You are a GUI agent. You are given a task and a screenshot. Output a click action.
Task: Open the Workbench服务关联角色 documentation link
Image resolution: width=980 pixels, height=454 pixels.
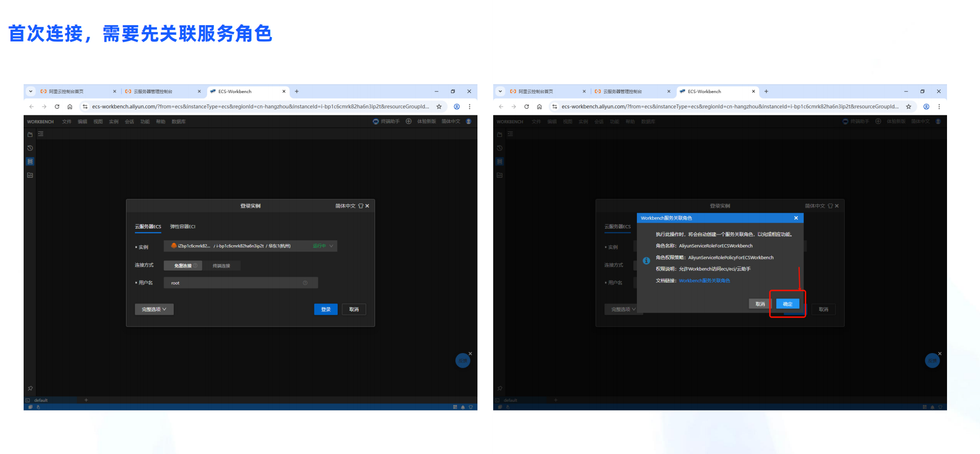point(704,281)
